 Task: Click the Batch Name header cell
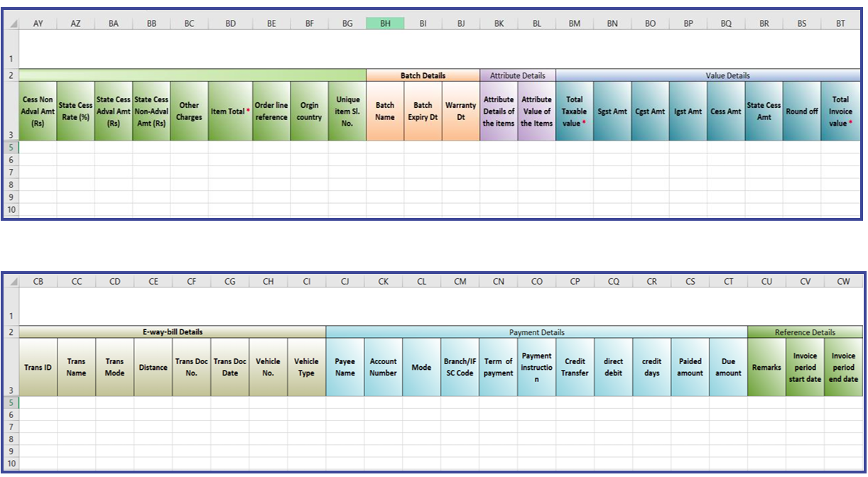tap(385, 110)
